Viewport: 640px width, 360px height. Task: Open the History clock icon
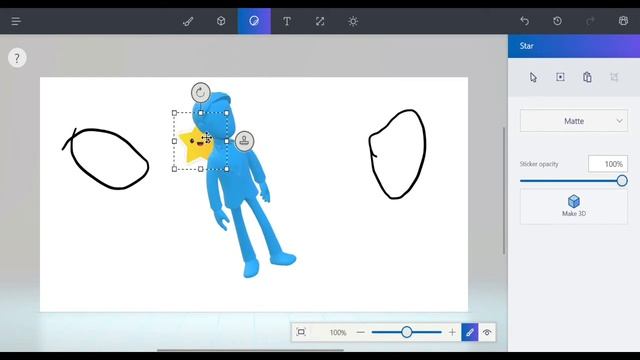point(557,21)
